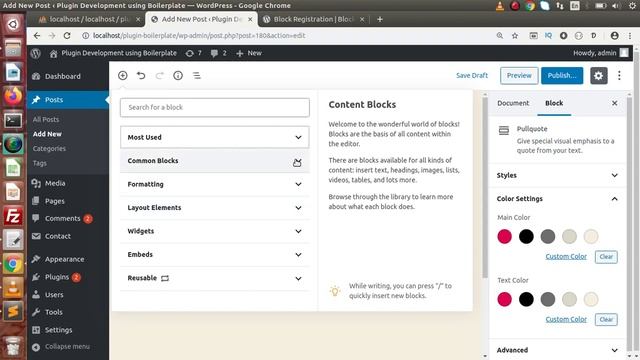Expand the Reusable blocks section

pyautogui.click(x=215, y=278)
